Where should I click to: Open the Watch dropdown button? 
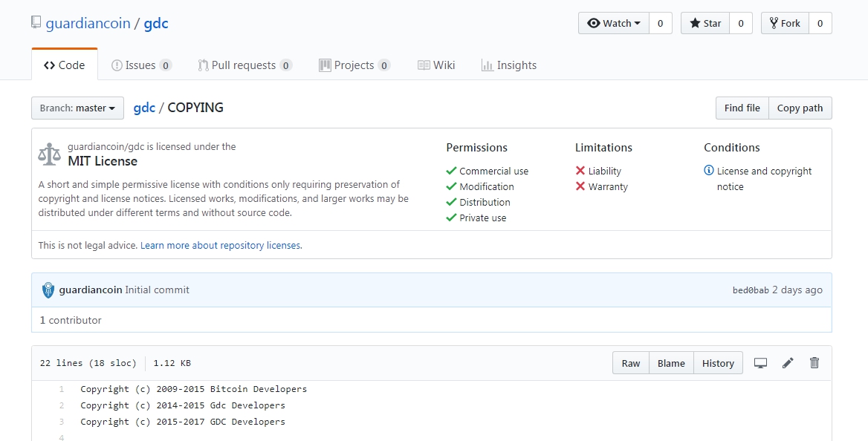[613, 23]
